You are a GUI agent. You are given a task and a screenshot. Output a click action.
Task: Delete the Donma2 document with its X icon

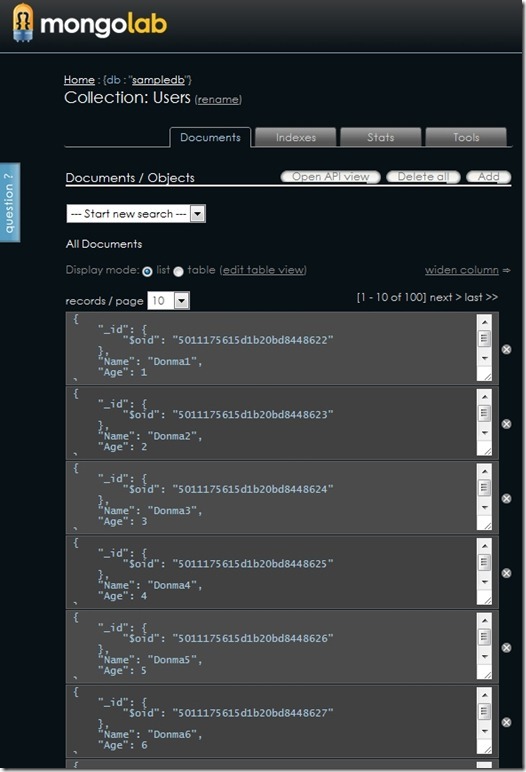506,424
